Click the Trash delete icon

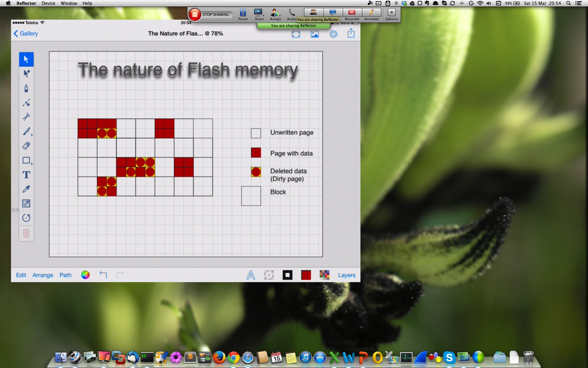click(26, 233)
